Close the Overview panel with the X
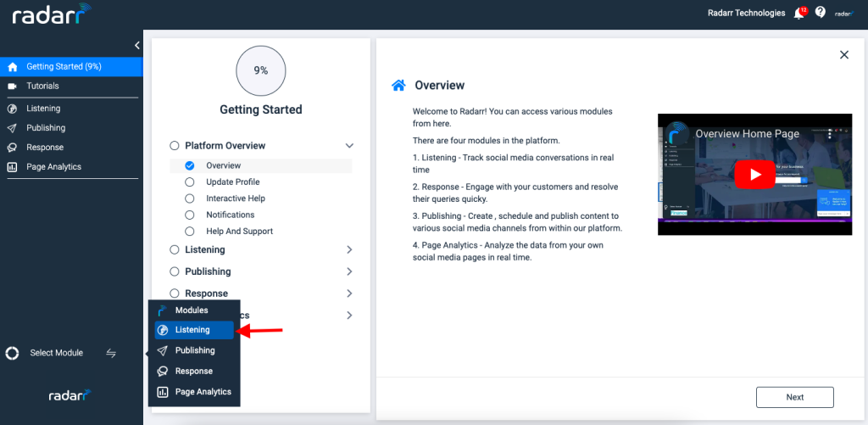 tap(844, 54)
